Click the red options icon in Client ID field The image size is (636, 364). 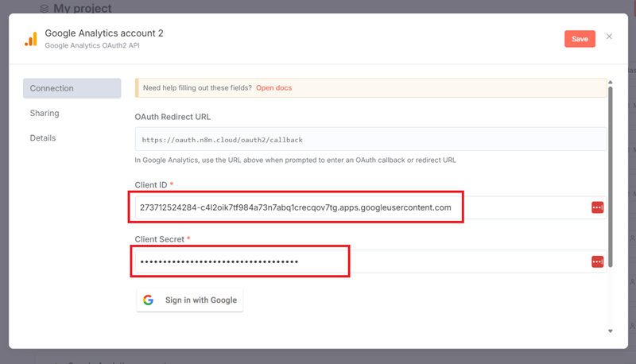pos(597,207)
